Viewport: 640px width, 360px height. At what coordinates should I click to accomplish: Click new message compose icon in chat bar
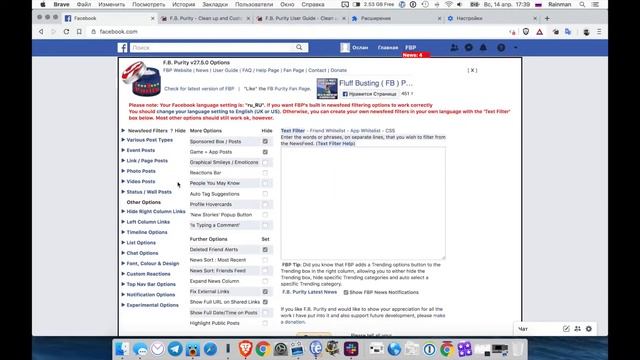(x=566, y=329)
